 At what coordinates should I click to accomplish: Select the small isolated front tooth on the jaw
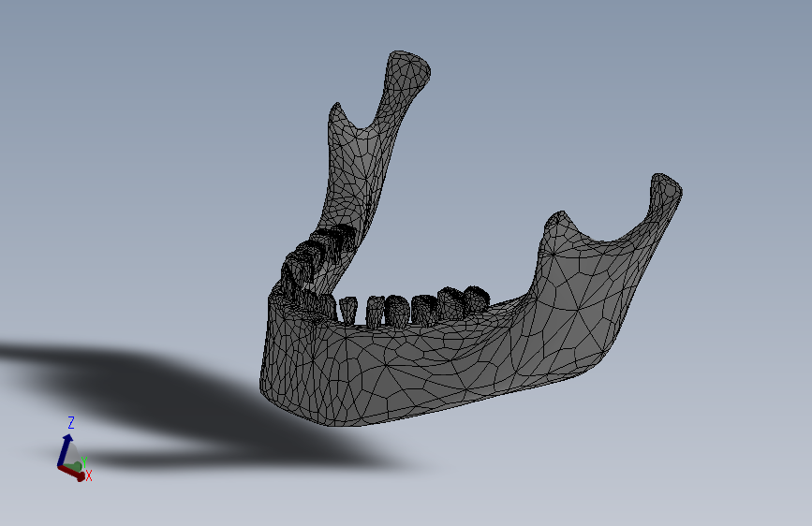click(x=348, y=310)
